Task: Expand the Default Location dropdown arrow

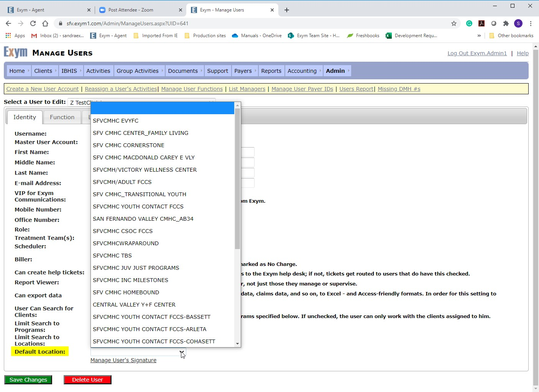Action: [x=182, y=352]
